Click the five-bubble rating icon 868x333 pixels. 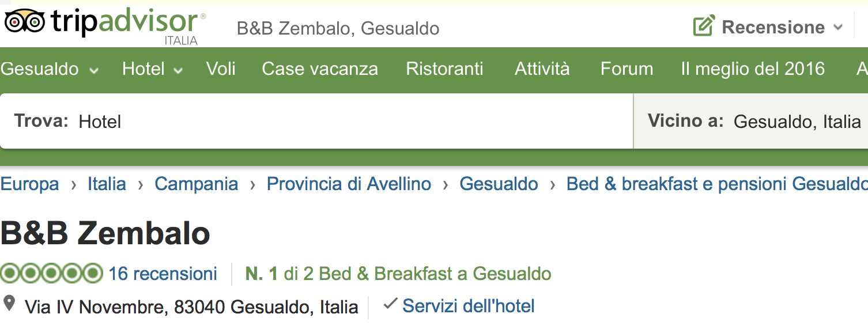click(x=51, y=273)
